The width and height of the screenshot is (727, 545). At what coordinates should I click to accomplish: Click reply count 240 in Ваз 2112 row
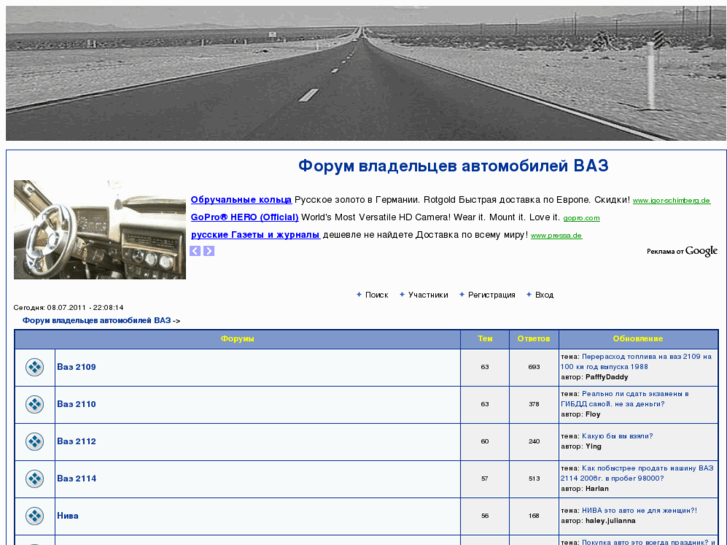tap(534, 441)
